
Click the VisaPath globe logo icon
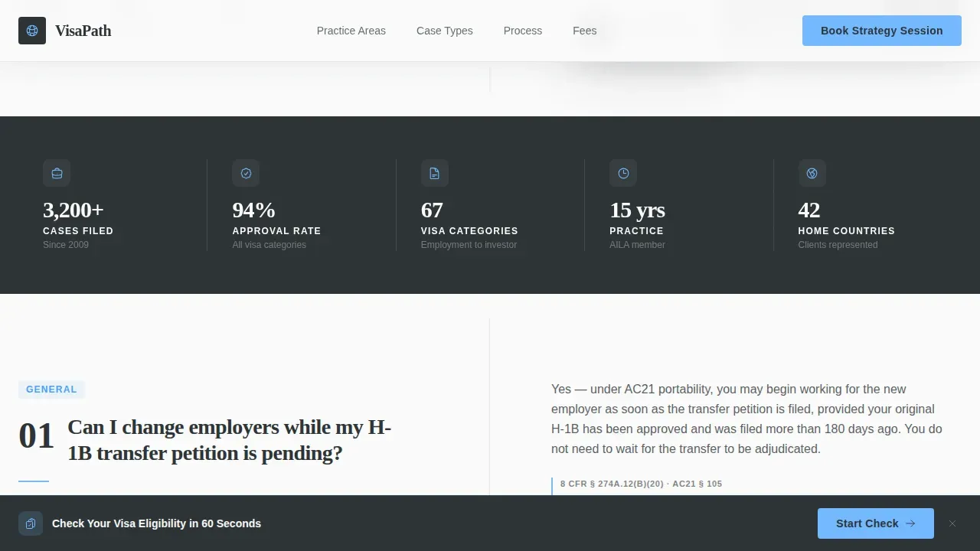coord(32,31)
